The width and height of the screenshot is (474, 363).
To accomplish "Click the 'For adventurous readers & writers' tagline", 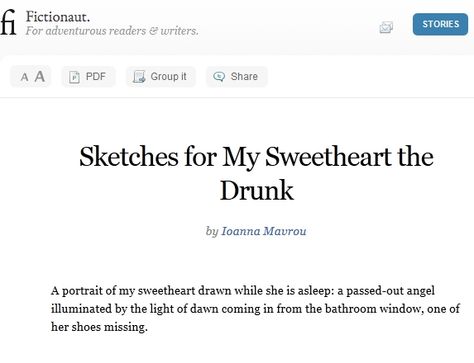I will [112, 31].
